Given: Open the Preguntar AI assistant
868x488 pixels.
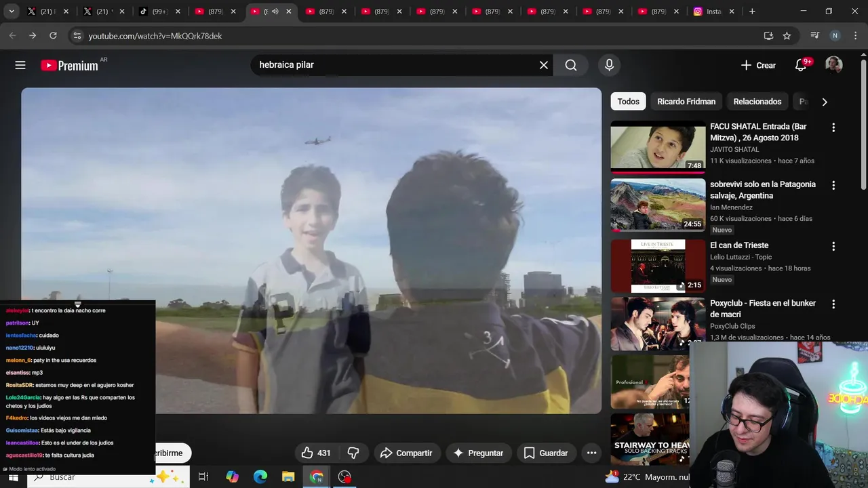Looking at the screenshot, I should click(478, 453).
